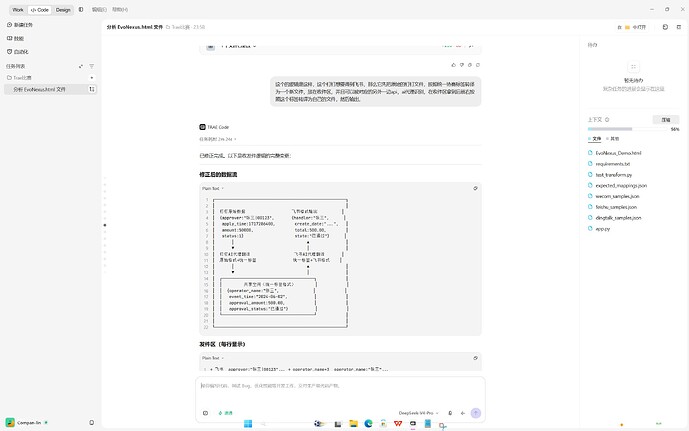
Task: Open the DeepSeek V4 Pro model dropdown
Action: [418, 413]
